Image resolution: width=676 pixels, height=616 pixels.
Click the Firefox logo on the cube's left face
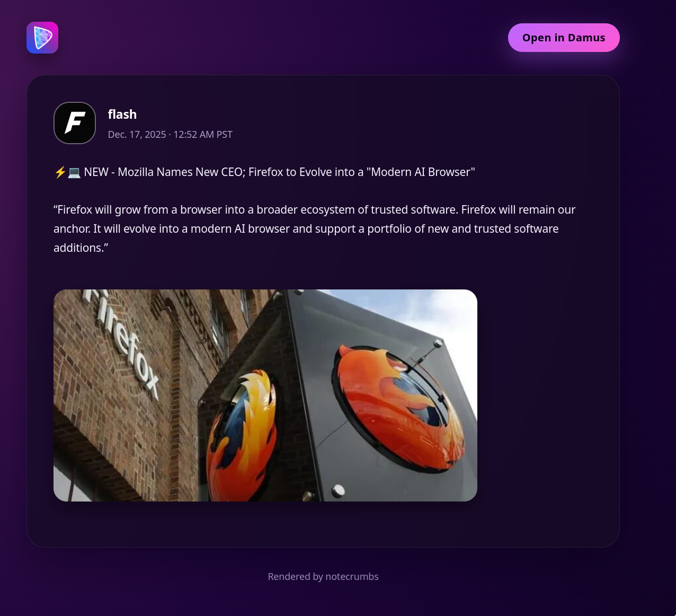242,435
